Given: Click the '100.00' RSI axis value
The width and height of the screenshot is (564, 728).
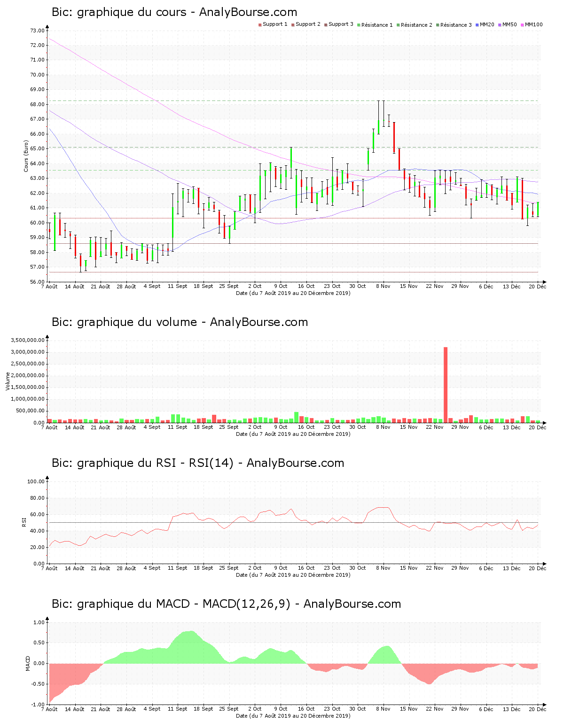Looking at the screenshot, I should click(36, 481).
